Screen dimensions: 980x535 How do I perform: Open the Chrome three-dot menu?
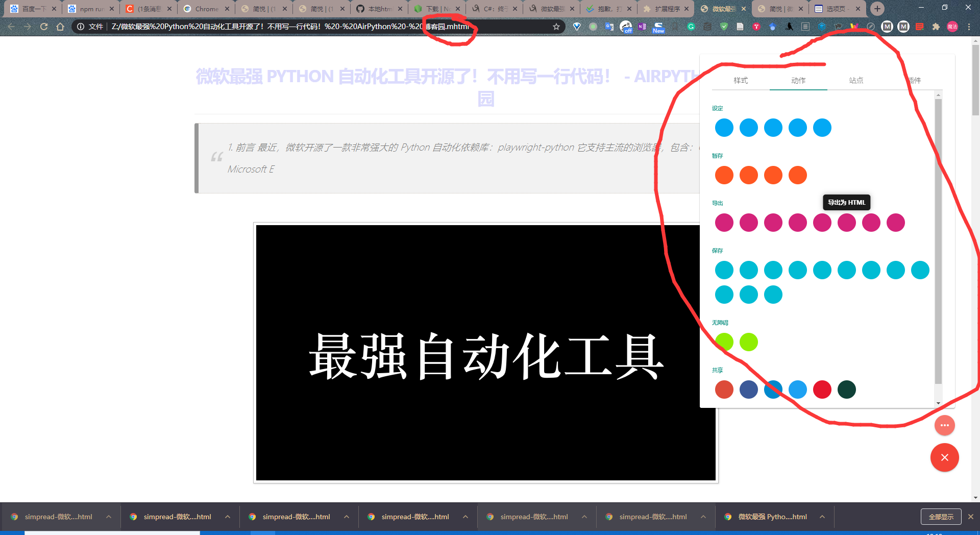969,27
